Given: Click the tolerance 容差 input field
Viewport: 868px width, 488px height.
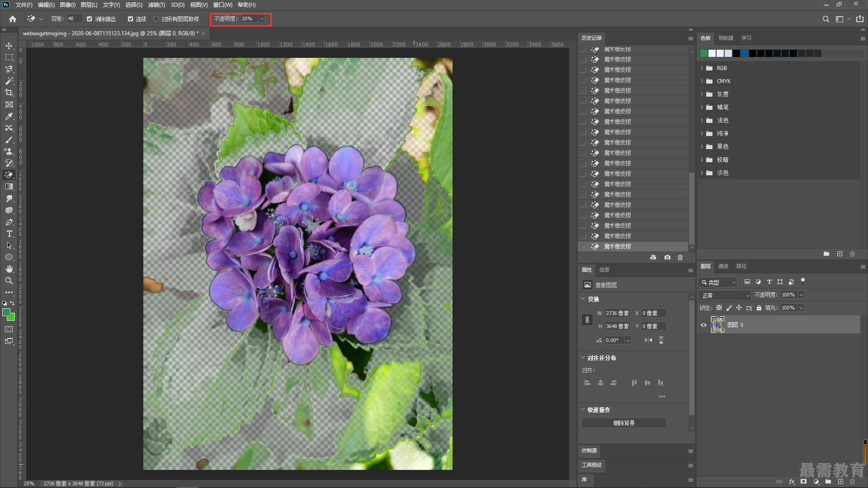Looking at the screenshot, I should (x=74, y=19).
